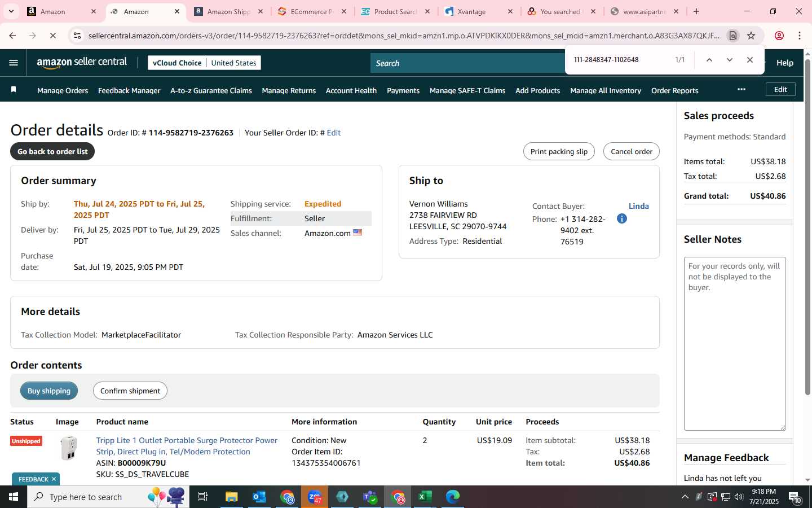
Task: Open Task View on the taskbar
Action: click(x=203, y=497)
